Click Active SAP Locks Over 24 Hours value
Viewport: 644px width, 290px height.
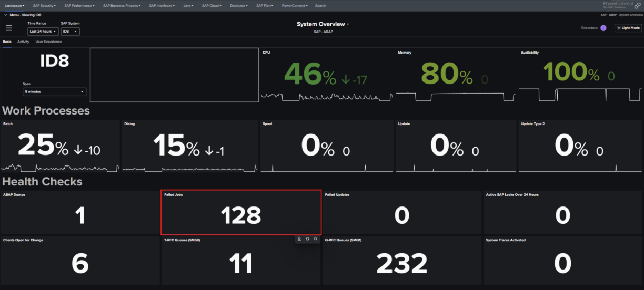click(563, 216)
